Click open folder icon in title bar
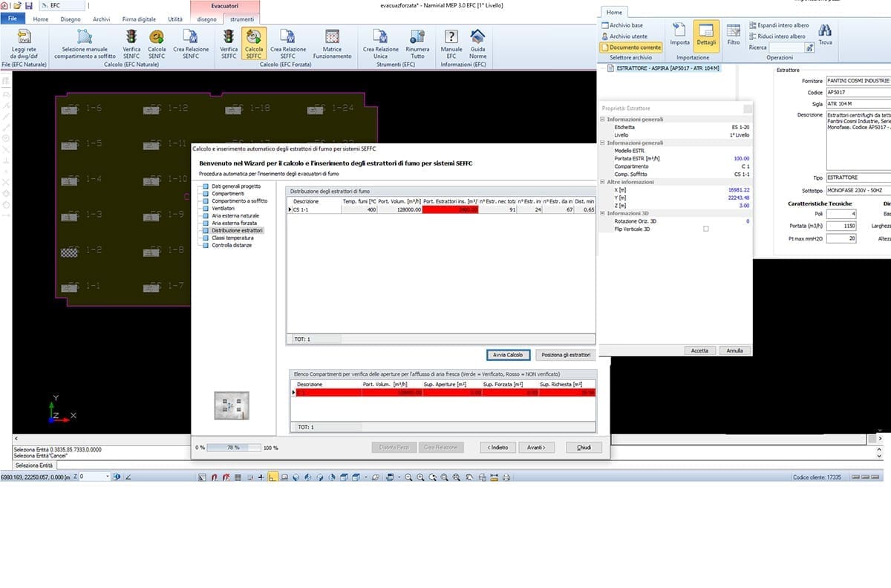This screenshot has width=891, height=588. tap(18, 5)
